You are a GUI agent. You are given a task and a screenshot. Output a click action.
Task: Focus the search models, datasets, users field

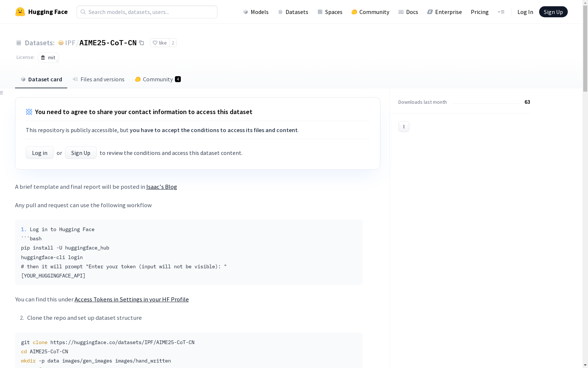pos(147,12)
